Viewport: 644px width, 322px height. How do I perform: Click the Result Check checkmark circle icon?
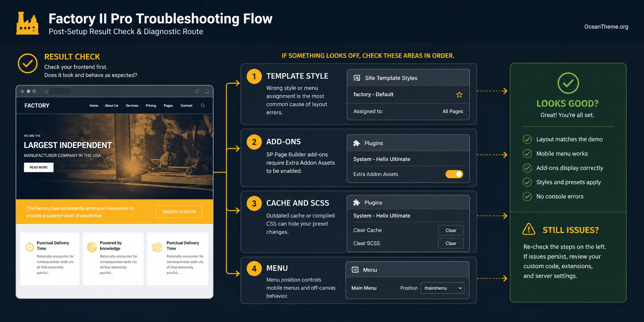(28, 63)
